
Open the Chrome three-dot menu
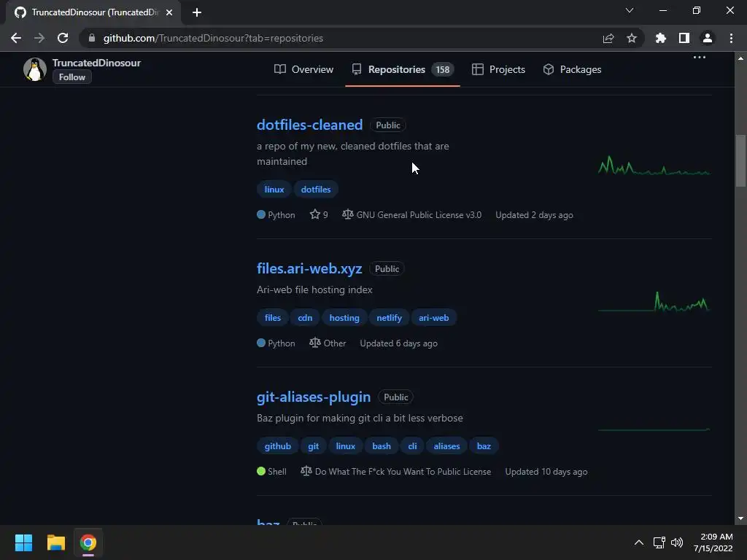click(731, 38)
